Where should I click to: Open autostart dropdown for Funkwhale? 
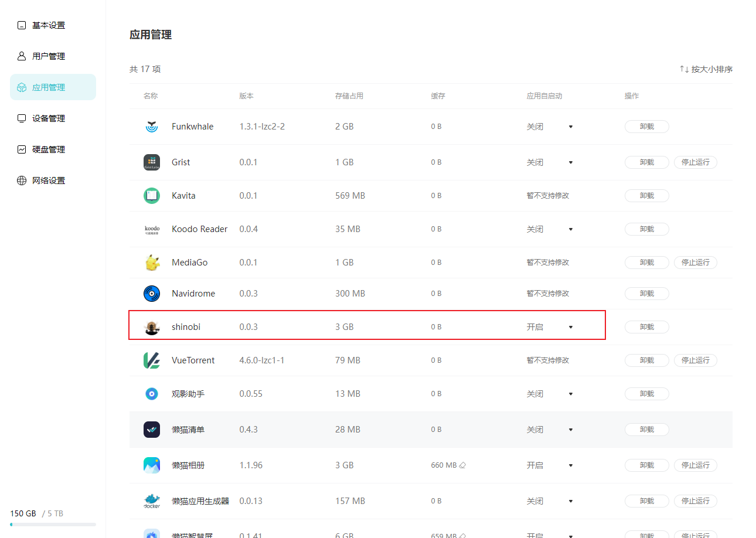pyautogui.click(x=571, y=127)
